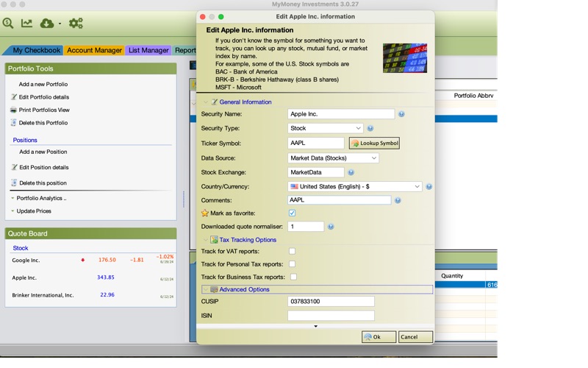
Task: Click the empty ISIN field
Action: pyautogui.click(x=331, y=316)
